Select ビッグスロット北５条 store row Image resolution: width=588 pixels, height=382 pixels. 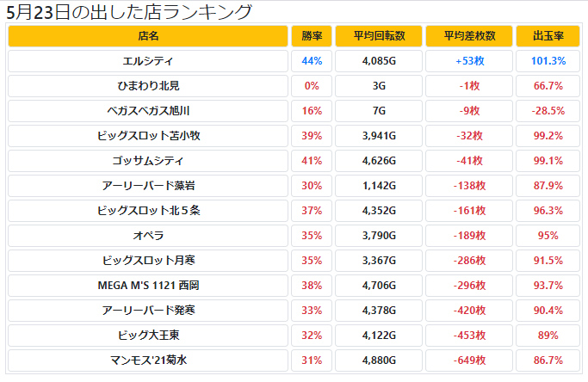pyautogui.click(x=148, y=211)
